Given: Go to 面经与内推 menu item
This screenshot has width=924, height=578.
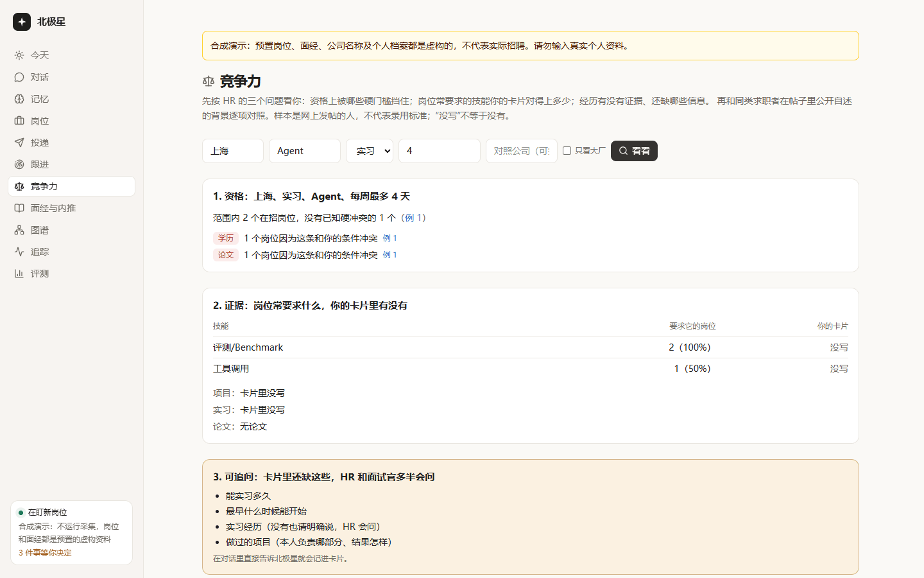Looking at the screenshot, I should pyautogui.click(x=71, y=208).
